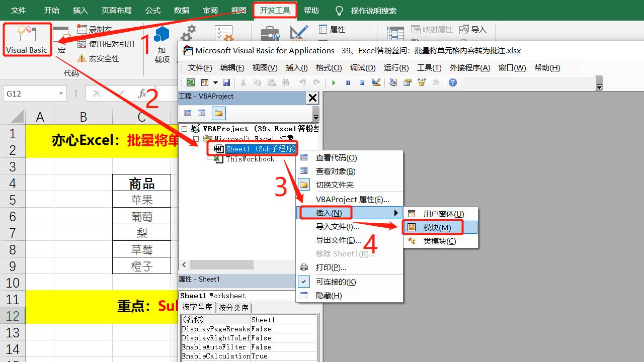This screenshot has height=362, width=644.
Task: Click the Visual Basic button in the ribbon
Action: click(x=27, y=40)
